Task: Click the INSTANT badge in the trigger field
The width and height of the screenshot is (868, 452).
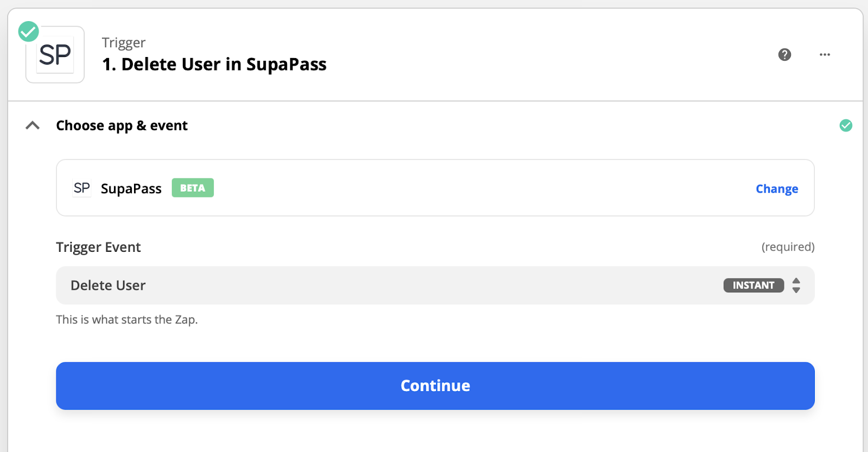Action: click(x=753, y=285)
